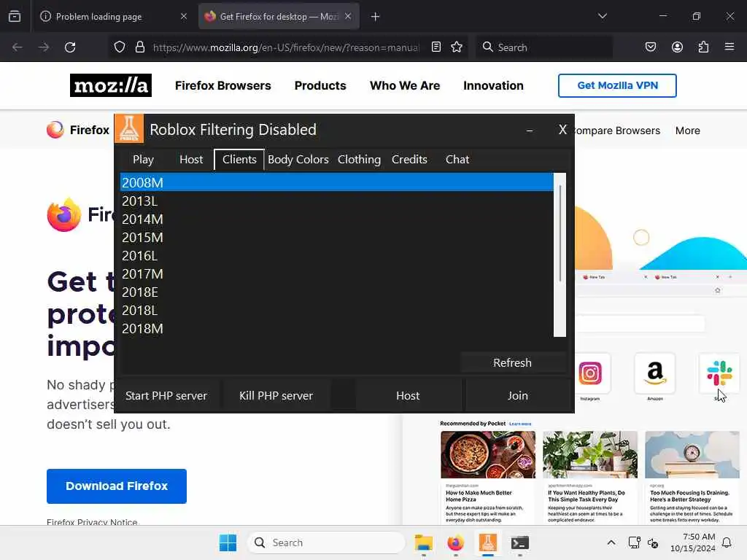747x560 pixels.
Task: Open the Credits tab
Action: click(x=409, y=160)
